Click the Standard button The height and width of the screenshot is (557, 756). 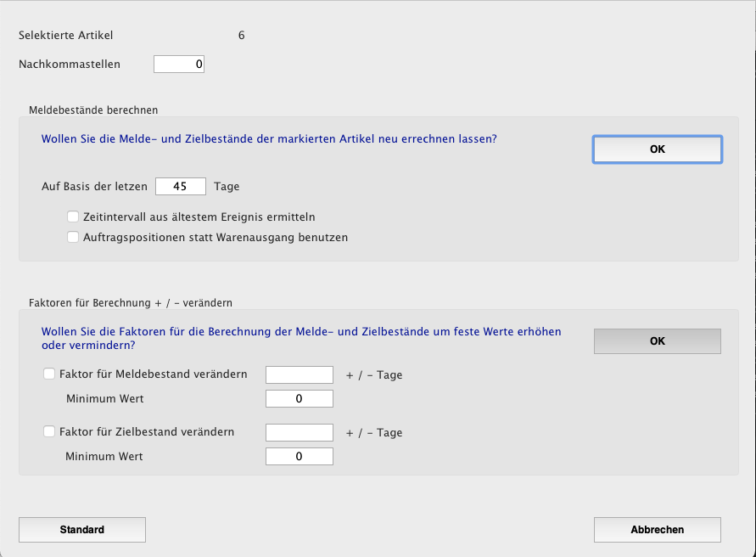point(82,530)
